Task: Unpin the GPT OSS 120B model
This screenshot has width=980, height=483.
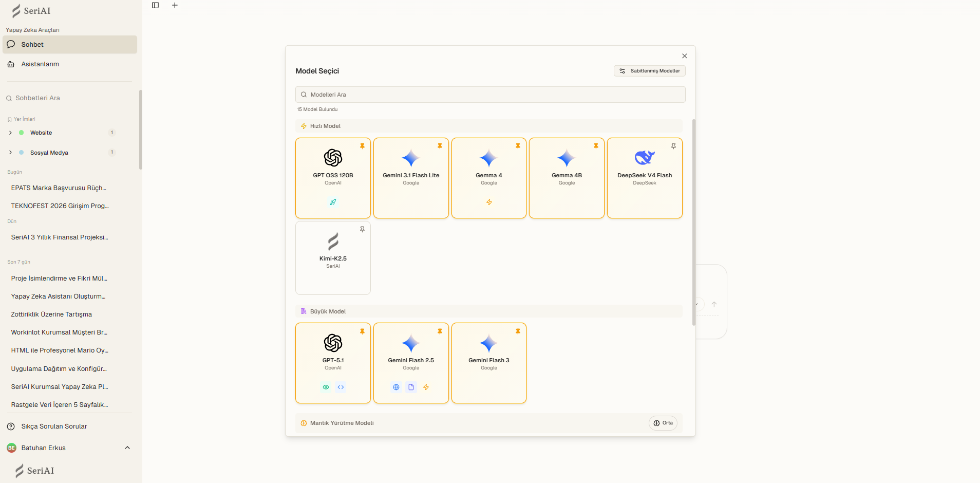Action: coord(362,146)
